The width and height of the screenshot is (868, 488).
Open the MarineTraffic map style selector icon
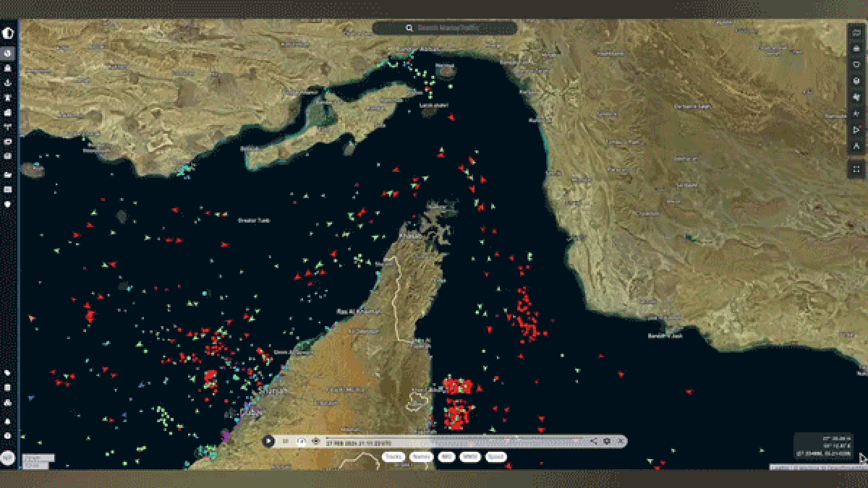pos(7,33)
